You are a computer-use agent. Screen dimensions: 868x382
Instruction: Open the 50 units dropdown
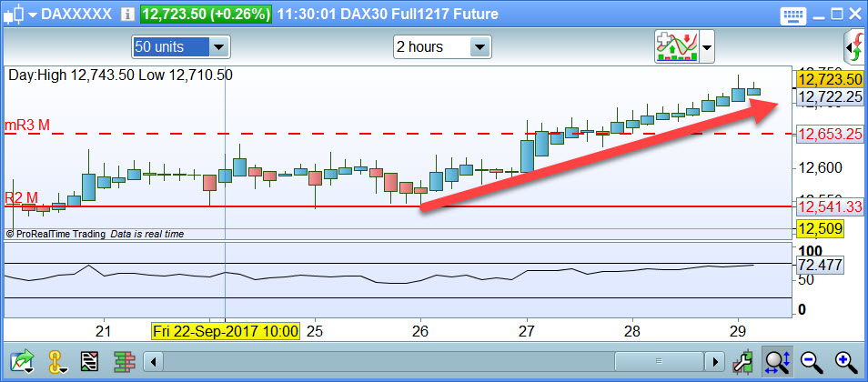218,47
